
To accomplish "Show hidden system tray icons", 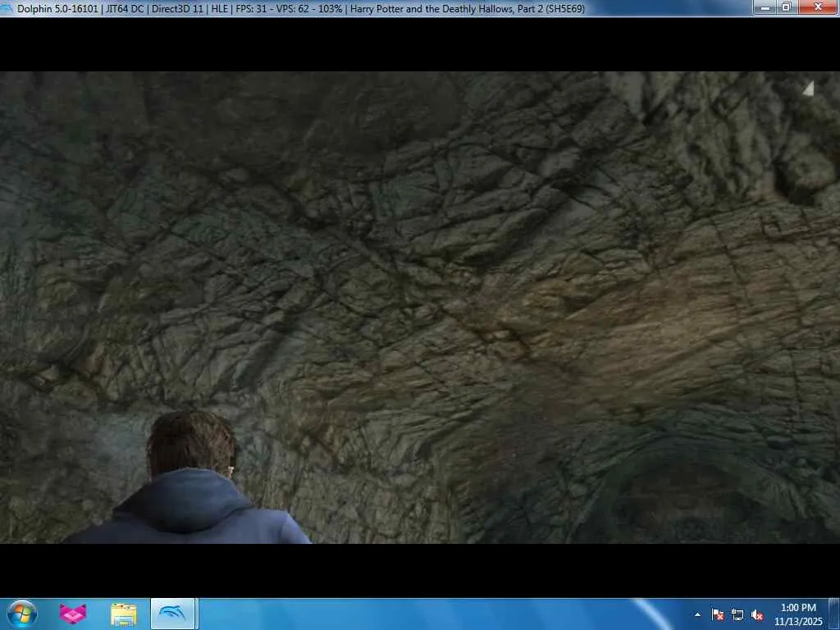I will pyautogui.click(x=697, y=615).
